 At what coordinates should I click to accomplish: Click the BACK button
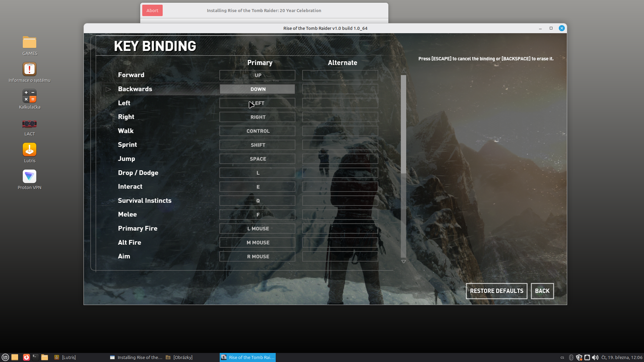pos(542,291)
